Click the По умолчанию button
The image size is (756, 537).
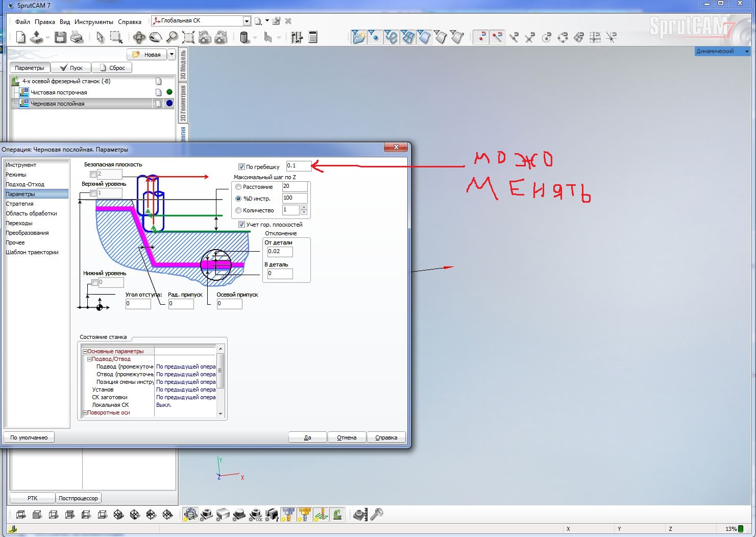pyautogui.click(x=29, y=437)
